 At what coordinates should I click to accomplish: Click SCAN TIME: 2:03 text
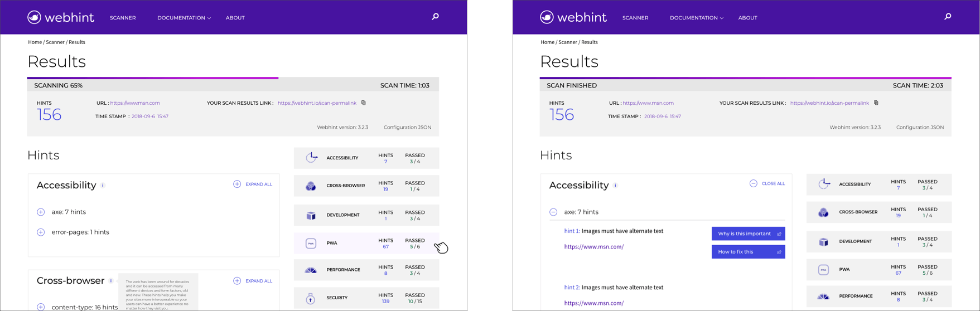(x=918, y=85)
